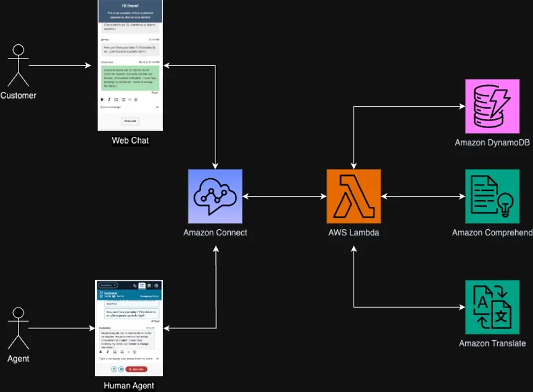Click bulleted list icon in Human Agent panel
This screenshot has width=533, height=392.
122,352
